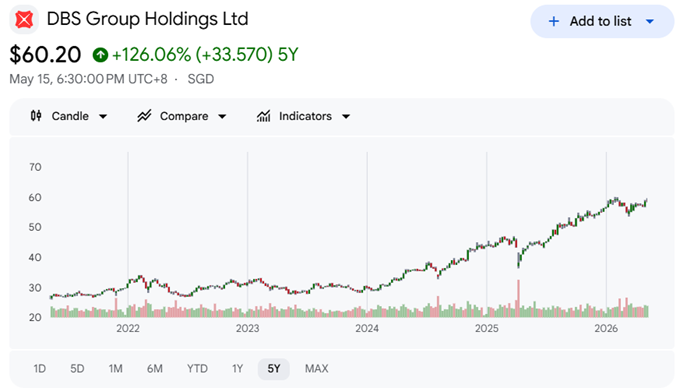Click the Add to list button
The height and width of the screenshot is (388, 680).
tap(602, 21)
